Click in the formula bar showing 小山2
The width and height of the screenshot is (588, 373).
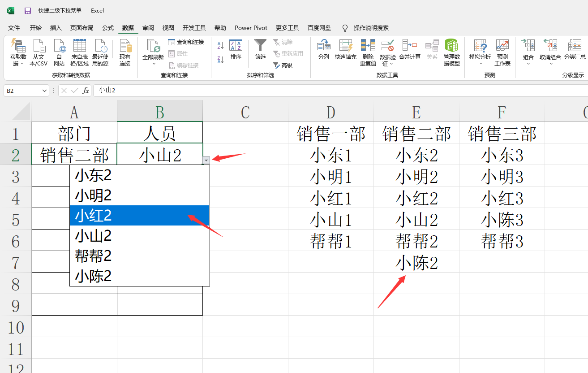[x=340, y=91]
